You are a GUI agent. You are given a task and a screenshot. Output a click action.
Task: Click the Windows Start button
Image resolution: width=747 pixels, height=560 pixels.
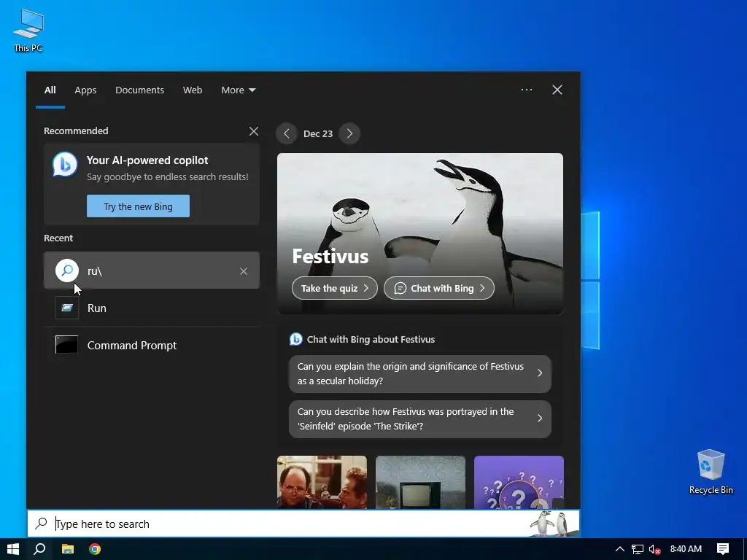click(13, 549)
